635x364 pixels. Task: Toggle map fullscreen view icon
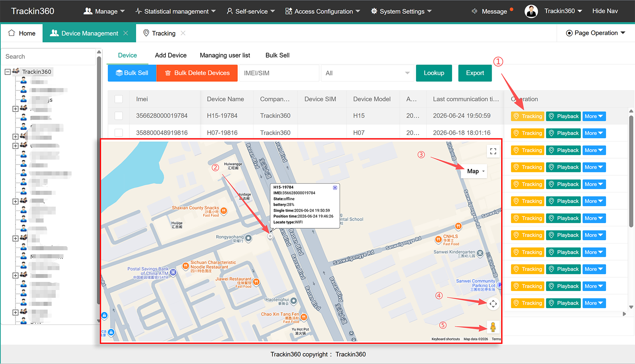pos(493,151)
